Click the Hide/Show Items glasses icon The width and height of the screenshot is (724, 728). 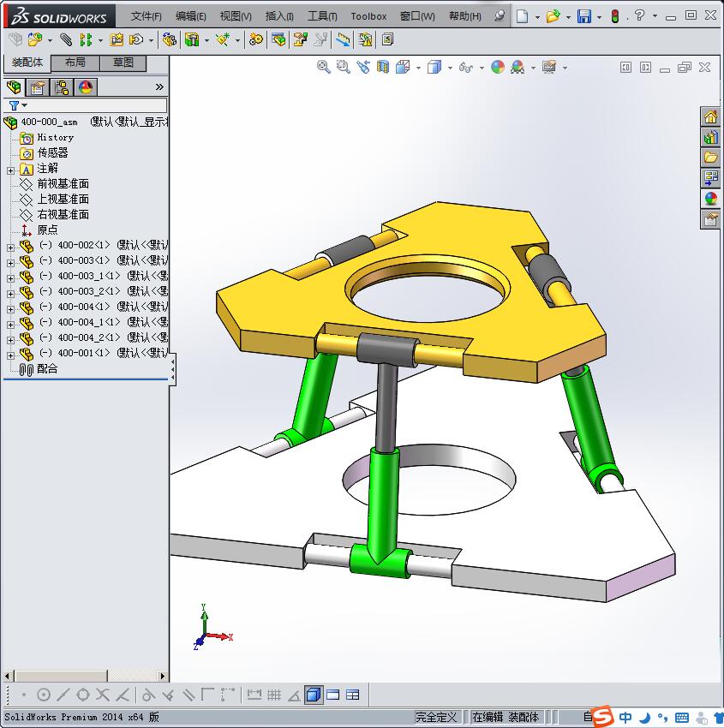pyautogui.click(x=466, y=68)
